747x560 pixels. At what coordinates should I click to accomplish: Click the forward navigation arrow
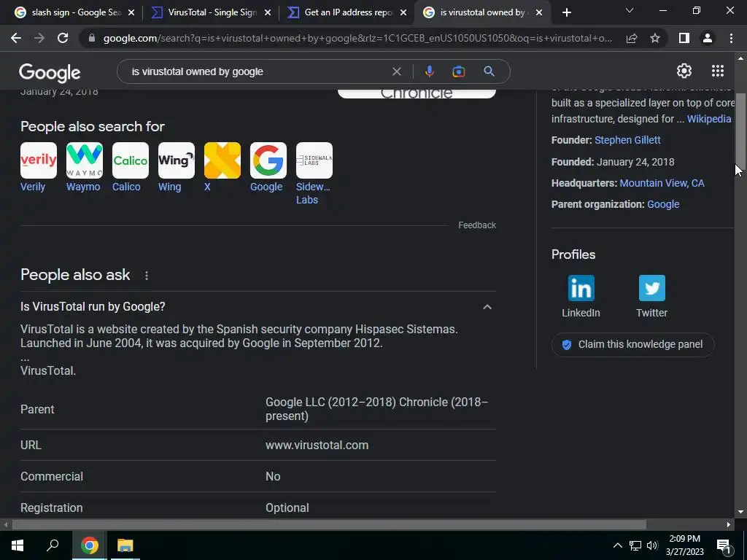(x=39, y=38)
